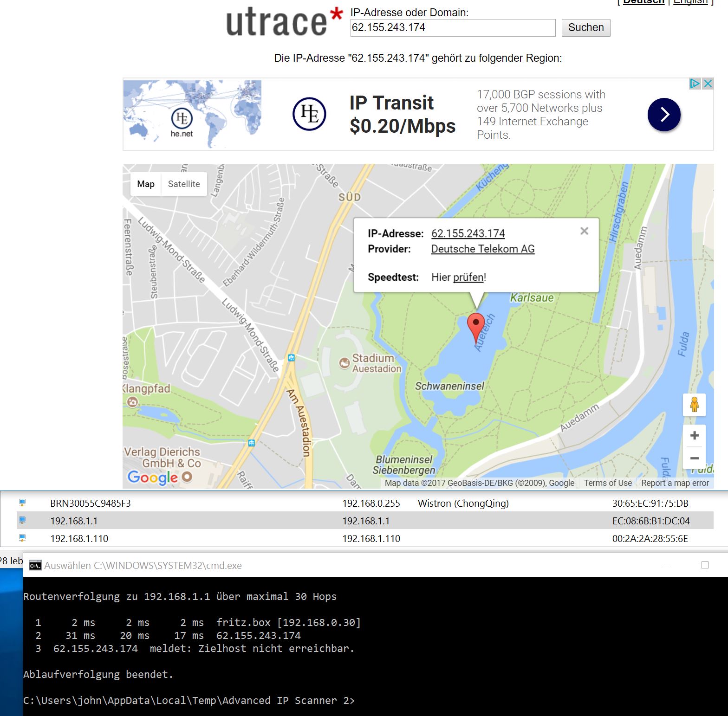
Task: Click the Schwaneninsel map label
Action: (x=449, y=386)
